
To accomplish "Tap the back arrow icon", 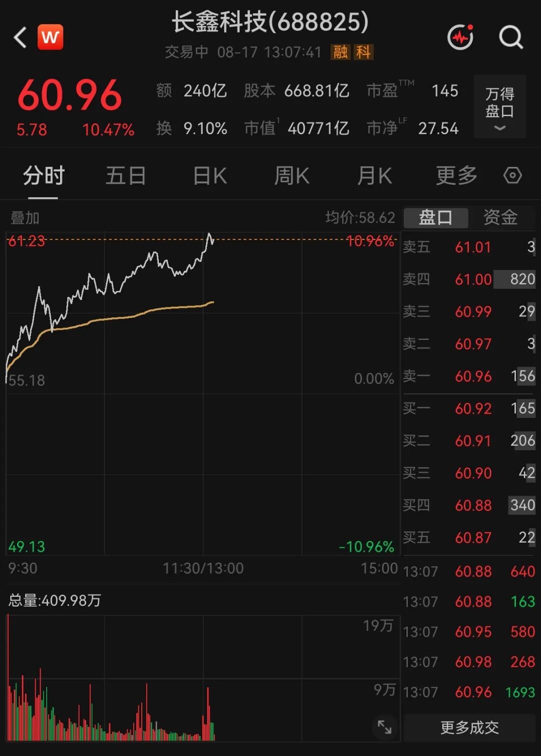I will coord(20,38).
